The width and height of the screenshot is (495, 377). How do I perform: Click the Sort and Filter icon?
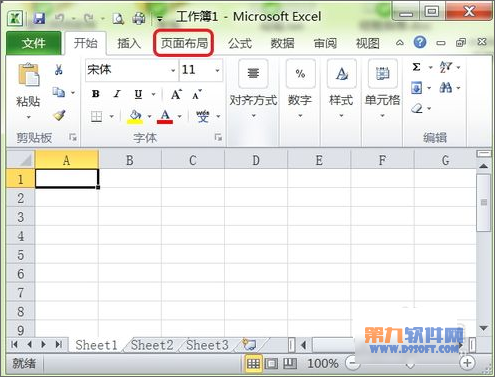(x=446, y=67)
